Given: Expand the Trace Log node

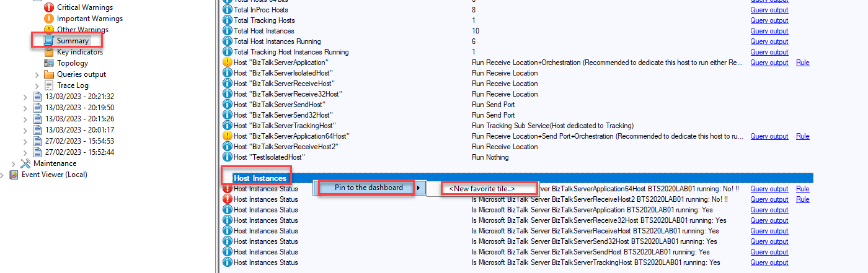Looking at the screenshot, I should tap(36, 85).
